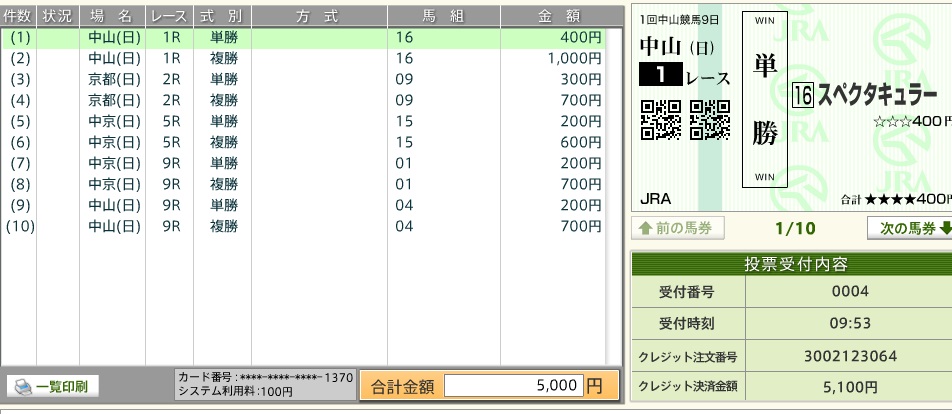952x414 pixels.
Task: Click the 受付番号 value 0004
Action: coord(850,291)
